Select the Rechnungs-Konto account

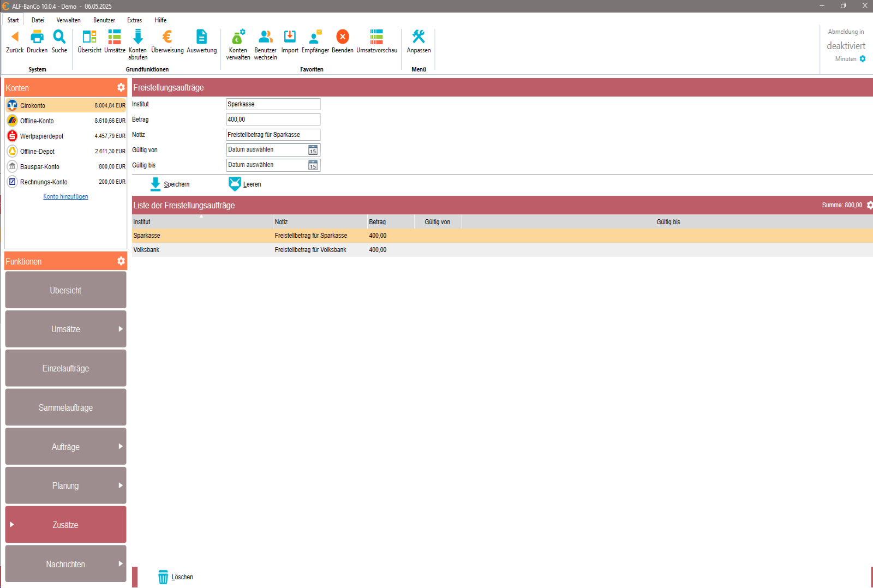(65, 182)
